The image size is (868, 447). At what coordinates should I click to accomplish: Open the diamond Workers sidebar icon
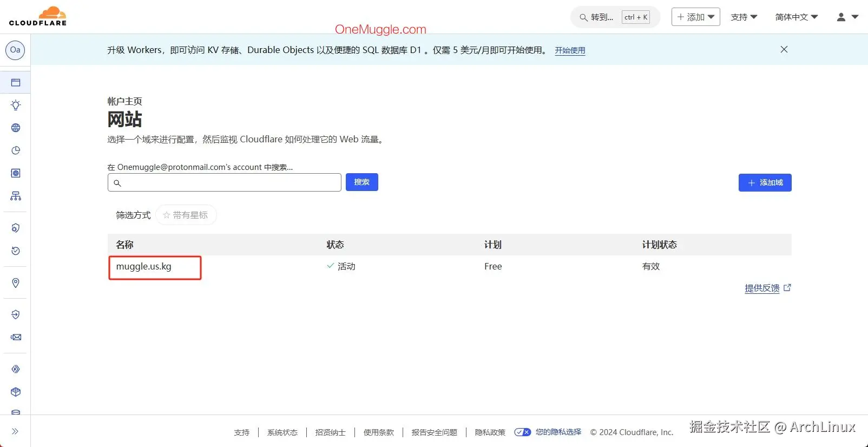pyautogui.click(x=16, y=369)
